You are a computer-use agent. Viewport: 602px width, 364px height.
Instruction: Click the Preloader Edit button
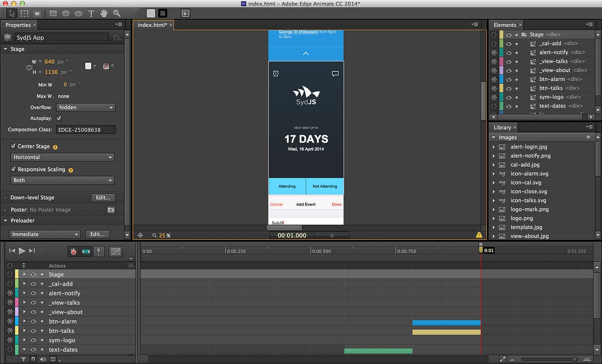tap(97, 234)
